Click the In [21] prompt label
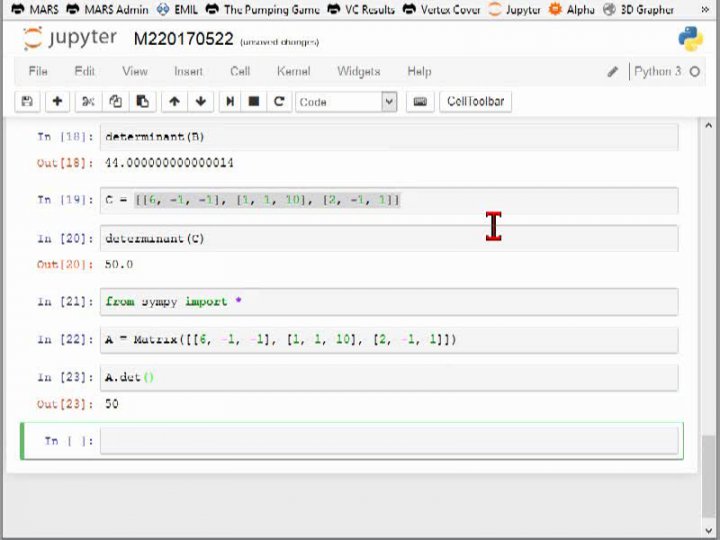This screenshot has height=540, width=720. 65,302
